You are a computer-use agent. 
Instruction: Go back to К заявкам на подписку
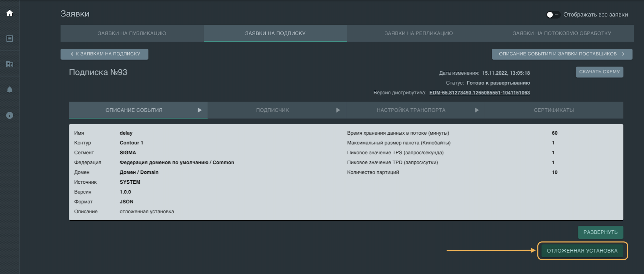[105, 54]
